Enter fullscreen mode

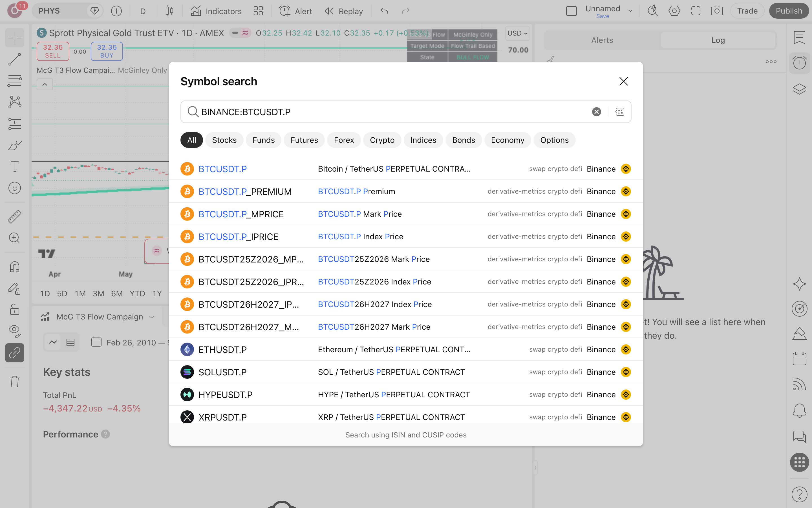point(696,11)
